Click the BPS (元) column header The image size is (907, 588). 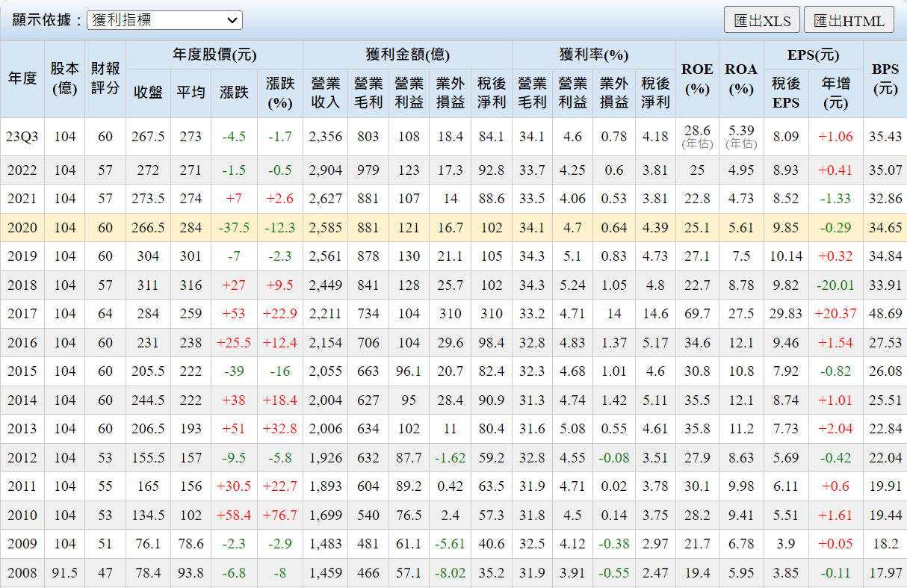(885, 78)
